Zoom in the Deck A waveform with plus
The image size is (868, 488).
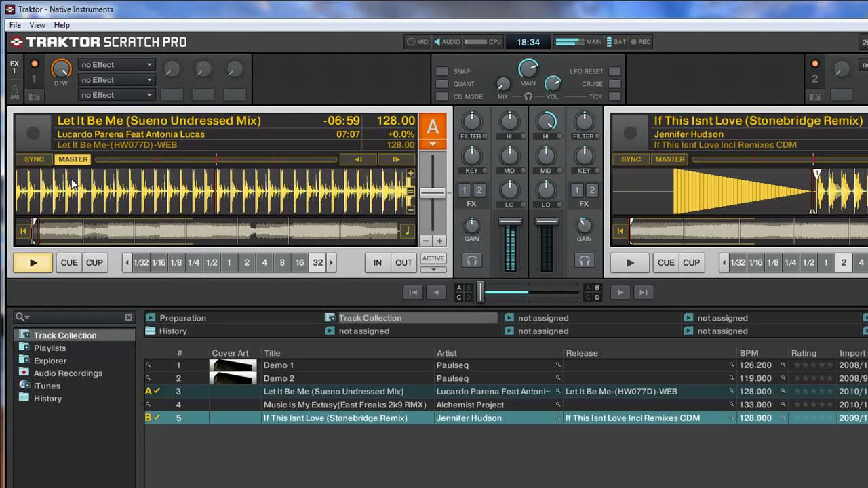[410, 174]
